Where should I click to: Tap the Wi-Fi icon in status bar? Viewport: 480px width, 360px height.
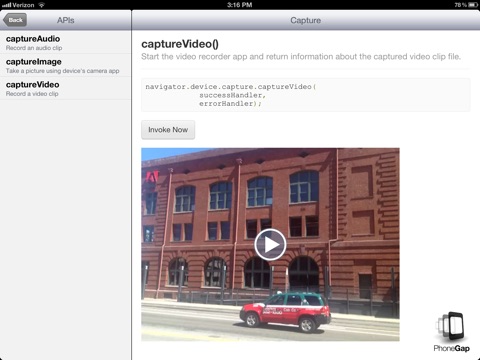(x=41, y=5)
